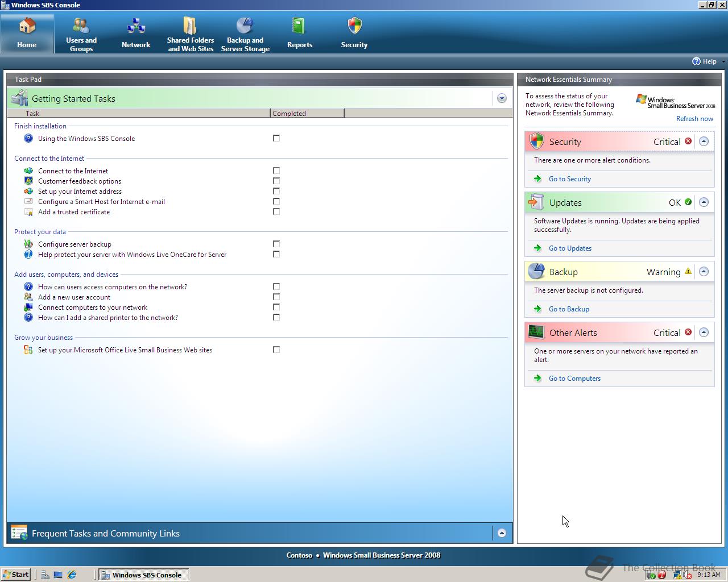This screenshot has width=728, height=582.
Task: Click the Updates panel icon
Action: pyautogui.click(x=536, y=202)
